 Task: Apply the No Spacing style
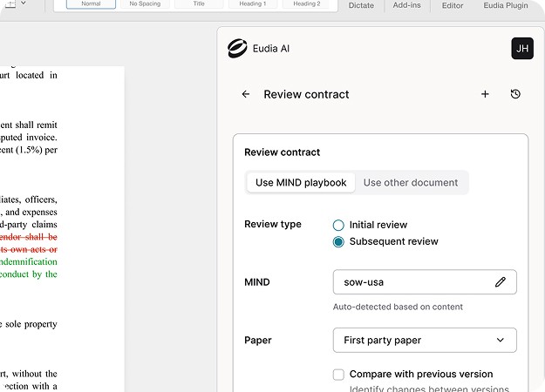pos(145,3)
